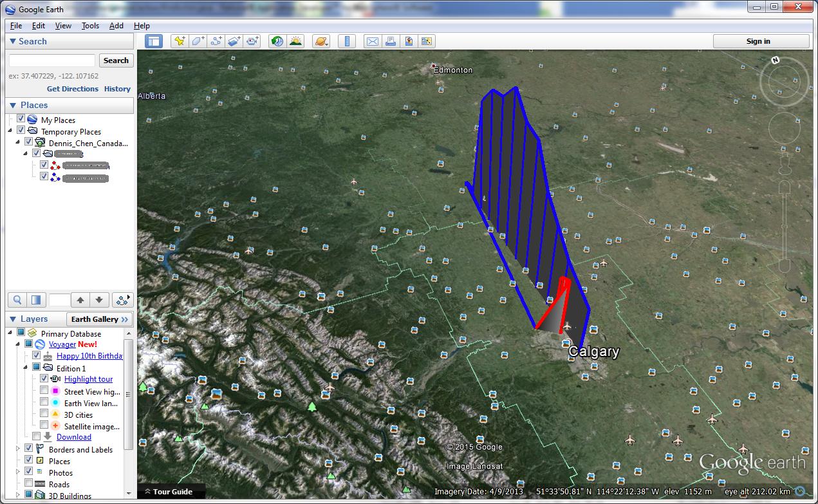The image size is (818, 504).
Task: Uncheck My Places checkbox
Action: tap(21, 119)
